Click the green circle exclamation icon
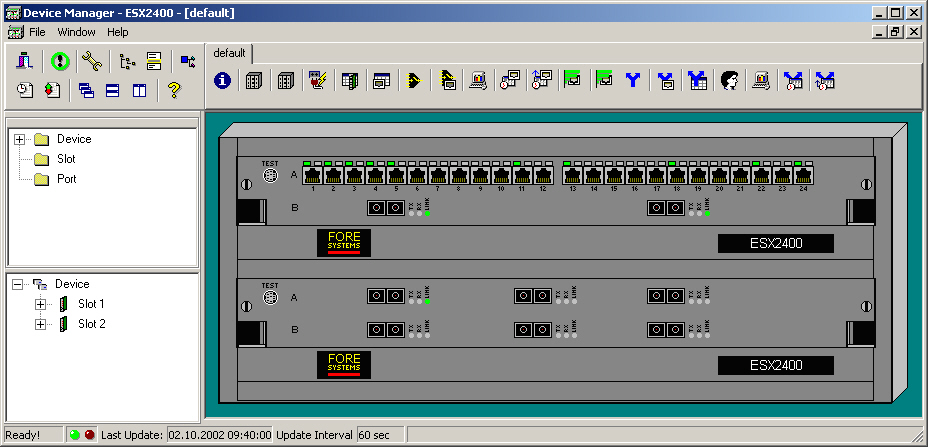Viewport: 928px width, 447px height. point(60,61)
